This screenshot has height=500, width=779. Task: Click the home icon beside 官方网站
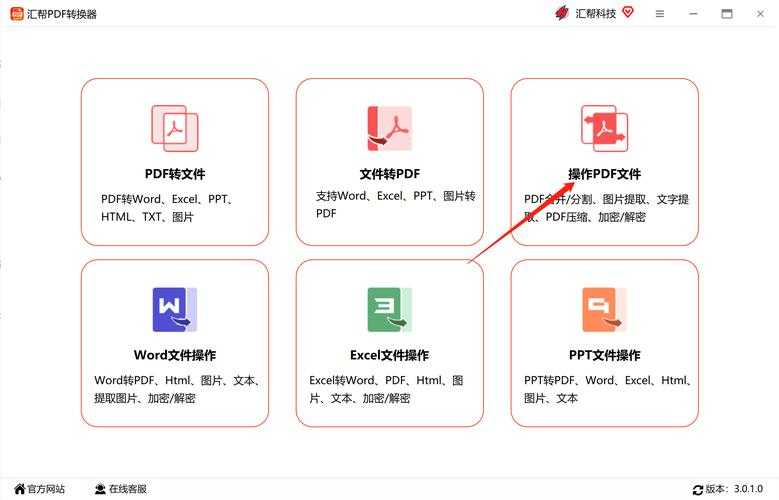19,489
